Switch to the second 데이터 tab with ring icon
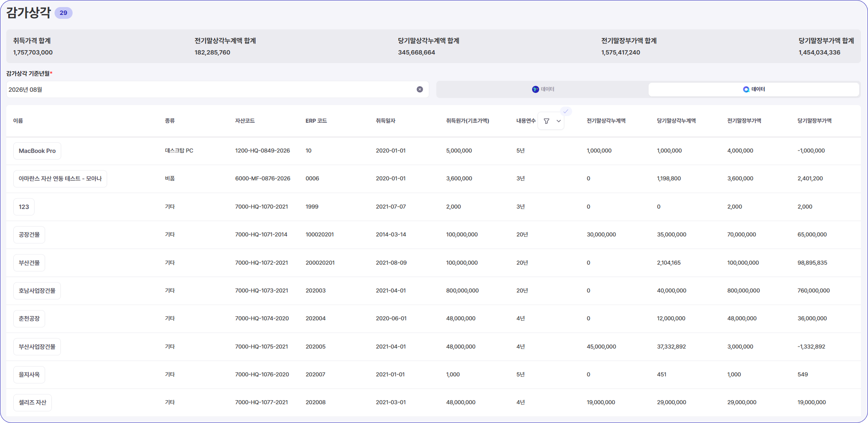 point(753,89)
